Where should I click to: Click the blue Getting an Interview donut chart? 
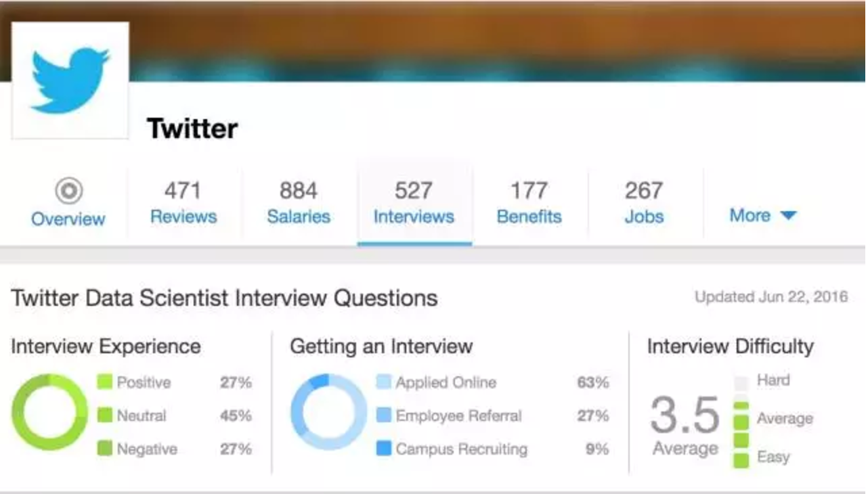click(x=329, y=412)
